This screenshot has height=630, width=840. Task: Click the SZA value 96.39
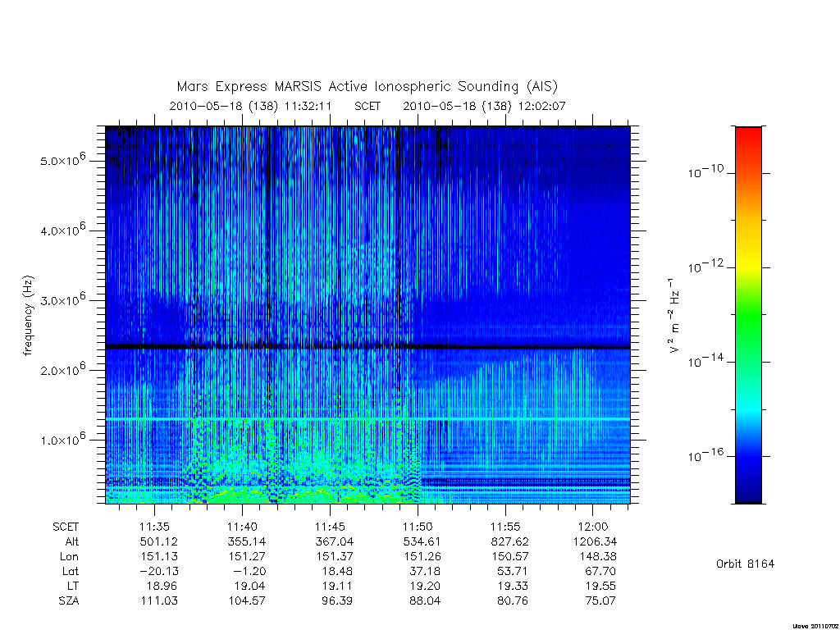coord(337,601)
